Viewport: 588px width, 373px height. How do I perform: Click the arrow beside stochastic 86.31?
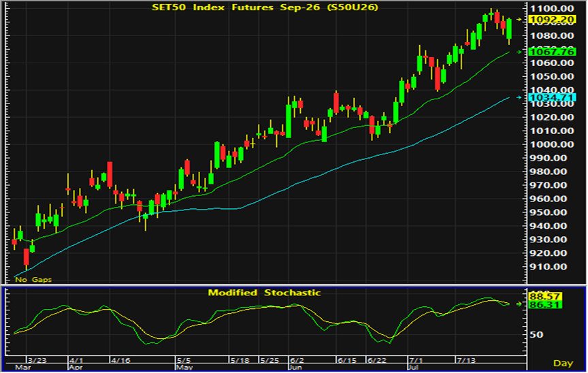click(519, 304)
